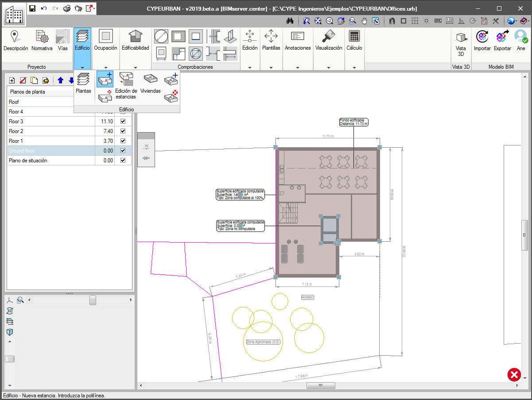This screenshot has width=532, height=400.
Task: Expand the Ocupación dropdown arrow
Action: 105,67
